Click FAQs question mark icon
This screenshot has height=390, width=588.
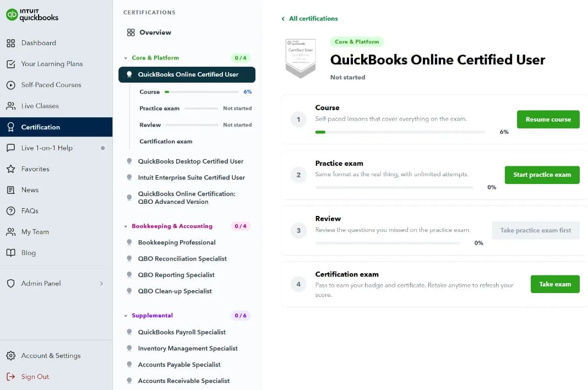click(x=11, y=211)
